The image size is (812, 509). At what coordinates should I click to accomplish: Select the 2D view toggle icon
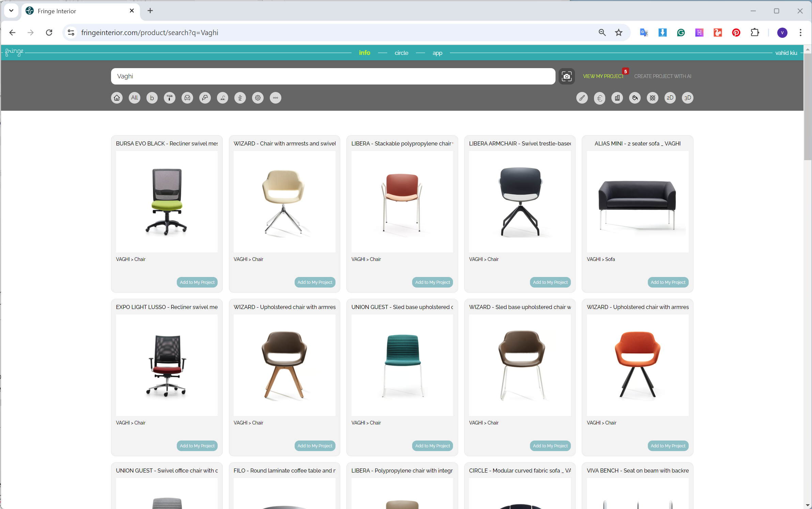point(670,98)
